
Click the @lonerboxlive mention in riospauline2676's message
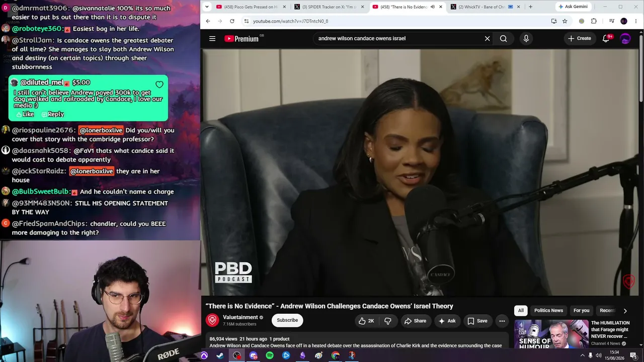101,130
